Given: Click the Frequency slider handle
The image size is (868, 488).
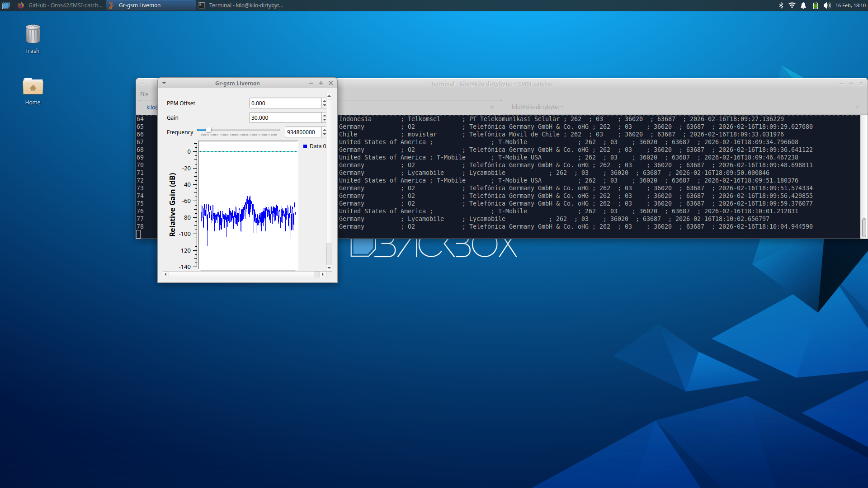Looking at the screenshot, I should click(208, 130).
